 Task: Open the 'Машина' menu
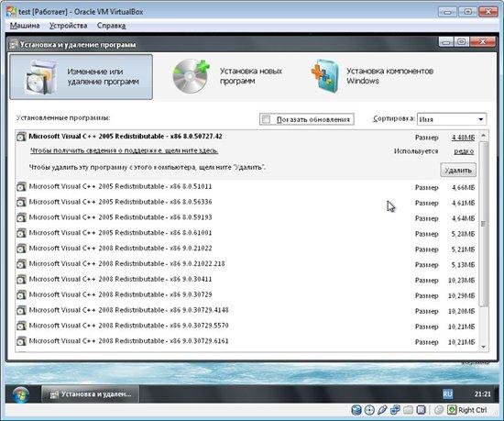coord(25,26)
